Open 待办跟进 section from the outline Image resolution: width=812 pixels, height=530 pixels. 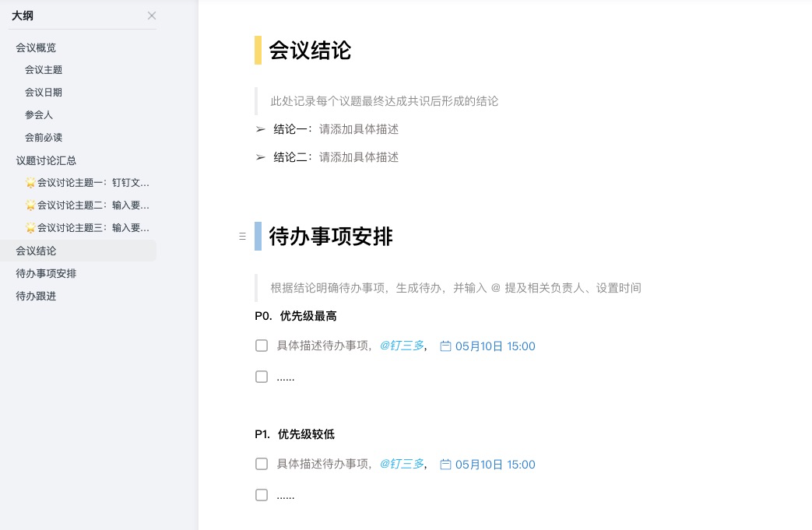37,296
